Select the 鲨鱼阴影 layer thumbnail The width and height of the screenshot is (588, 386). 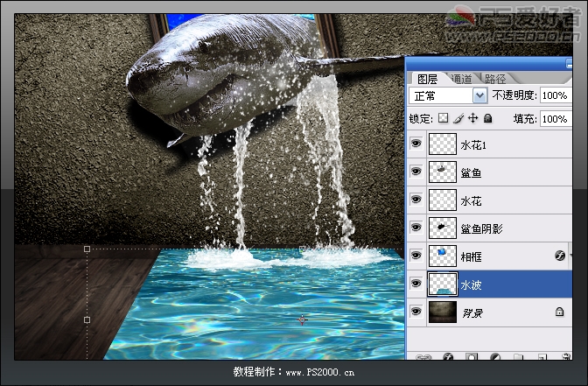point(443,228)
